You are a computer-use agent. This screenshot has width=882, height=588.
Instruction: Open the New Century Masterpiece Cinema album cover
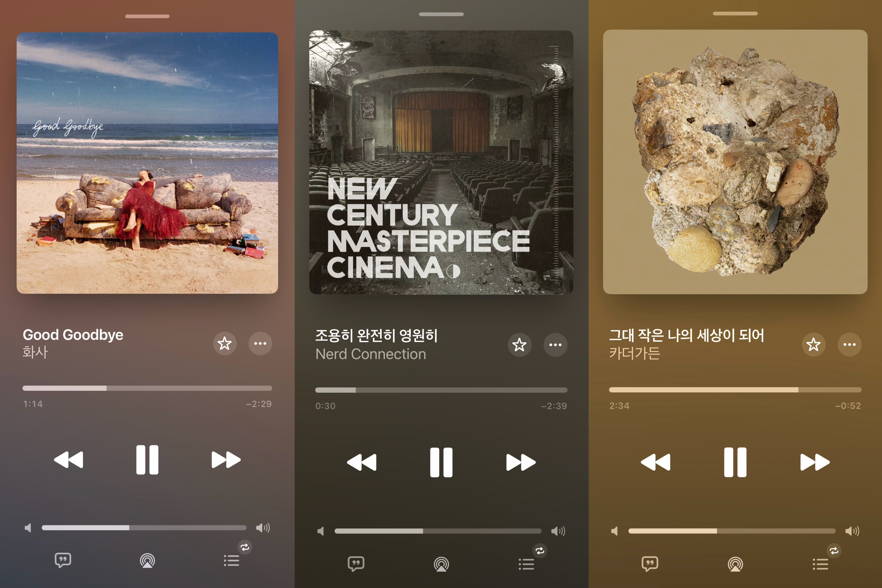click(x=441, y=162)
